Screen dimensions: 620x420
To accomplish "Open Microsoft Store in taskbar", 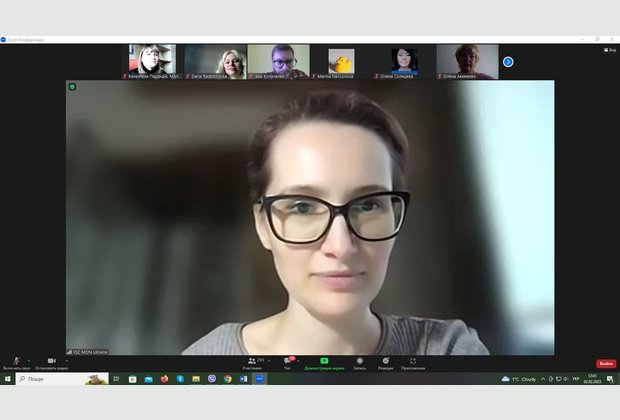I will coord(132,379).
